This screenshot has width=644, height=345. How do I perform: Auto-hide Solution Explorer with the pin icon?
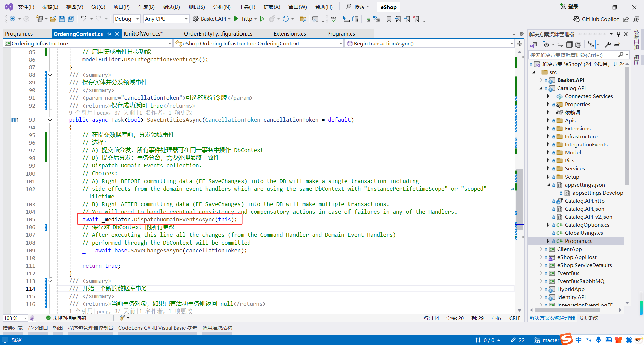click(x=618, y=34)
